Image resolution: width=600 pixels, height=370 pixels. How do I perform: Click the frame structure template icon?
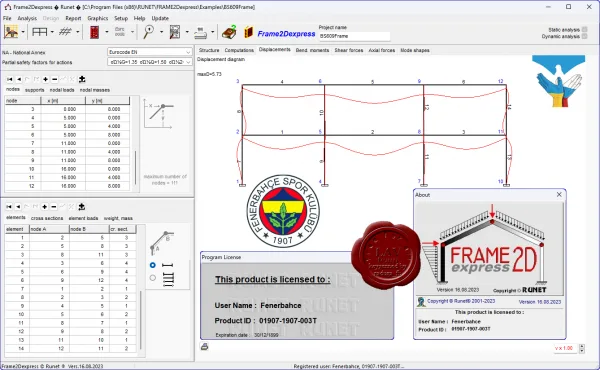[39, 32]
